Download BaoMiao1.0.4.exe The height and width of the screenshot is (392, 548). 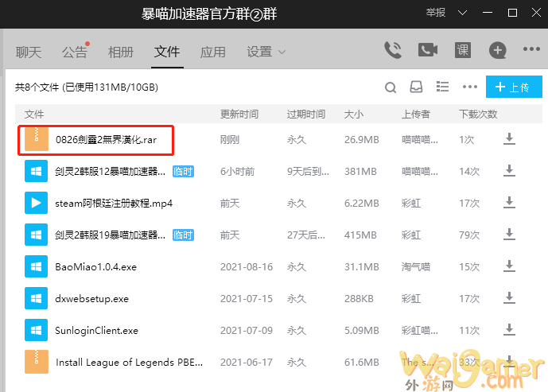509,266
